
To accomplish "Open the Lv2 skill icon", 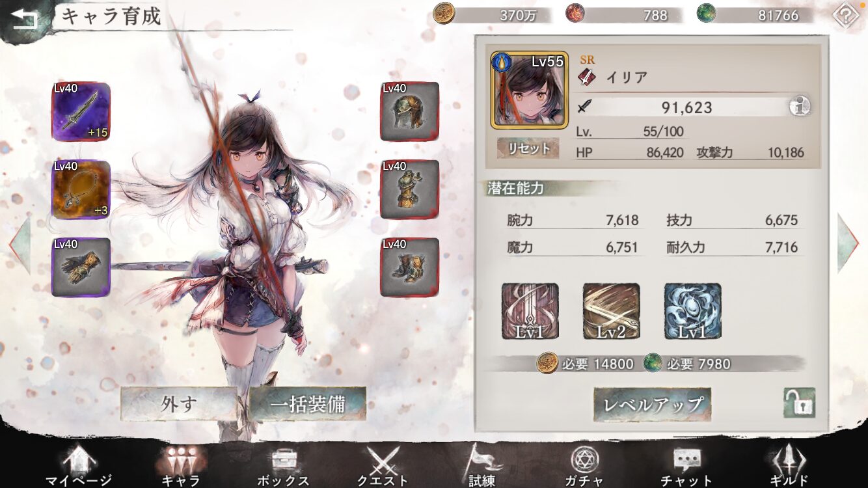I will (612, 311).
